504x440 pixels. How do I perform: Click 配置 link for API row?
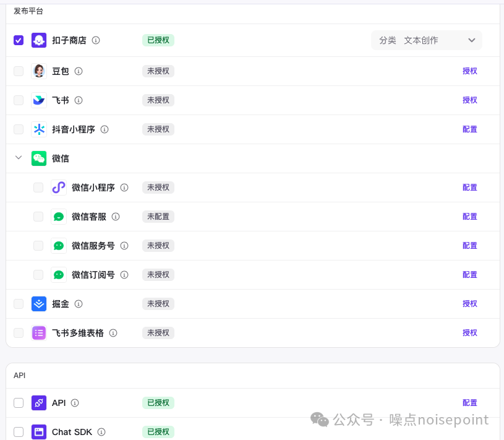(x=469, y=403)
